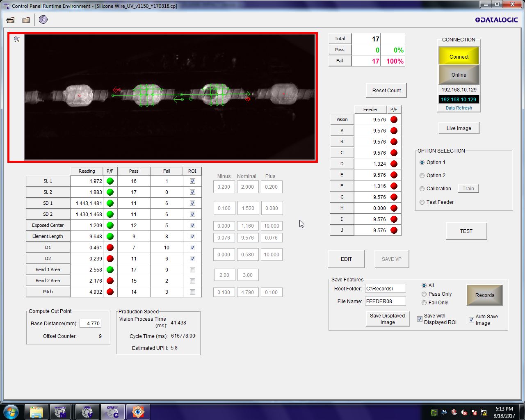Click the Base Distance input field
The image size is (525, 420).
pos(90,324)
